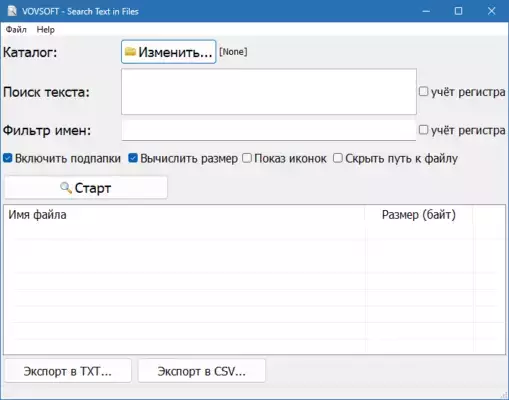Open the Файл menu
Screen dimensions: 509x400
coord(16,30)
